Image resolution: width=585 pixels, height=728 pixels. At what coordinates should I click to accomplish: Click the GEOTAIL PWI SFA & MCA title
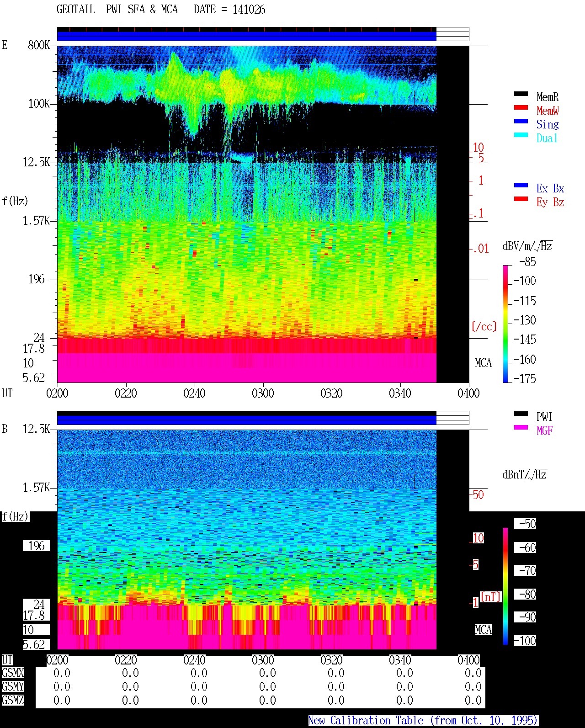117,10
